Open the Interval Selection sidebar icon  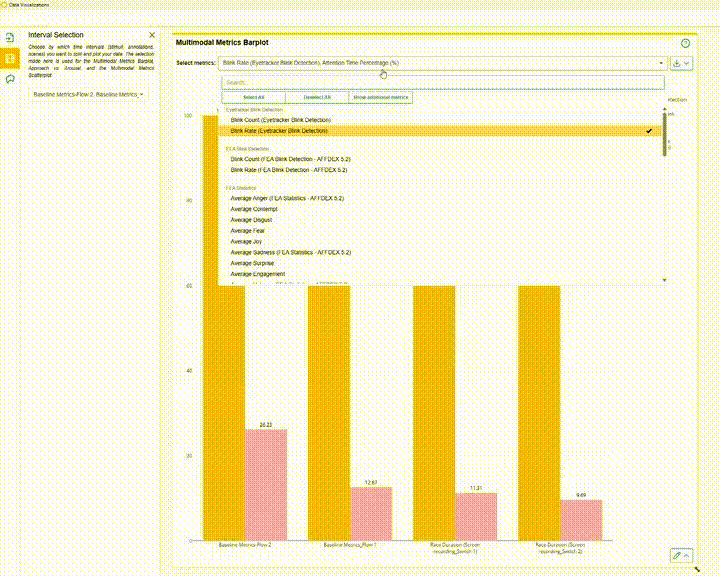coord(10,58)
